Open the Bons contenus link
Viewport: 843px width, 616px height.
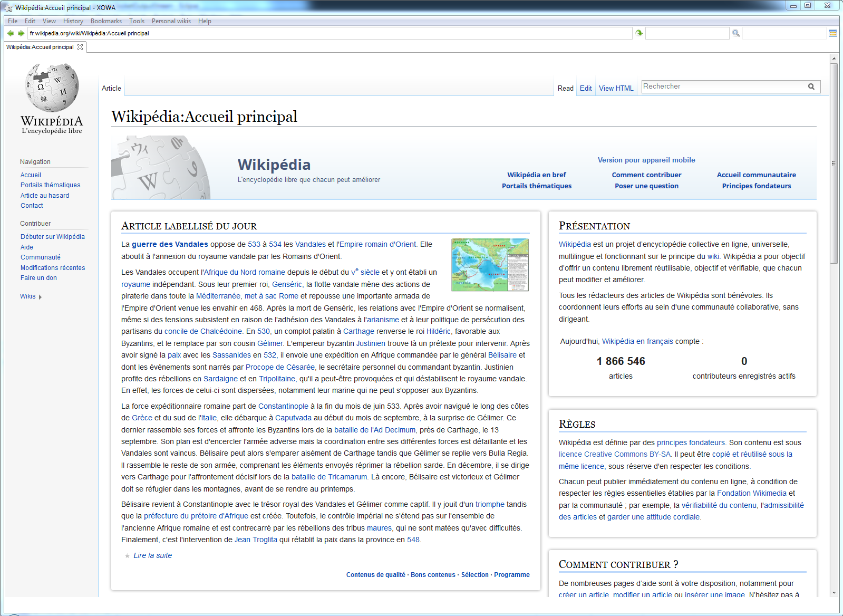(x=433, y=575)
